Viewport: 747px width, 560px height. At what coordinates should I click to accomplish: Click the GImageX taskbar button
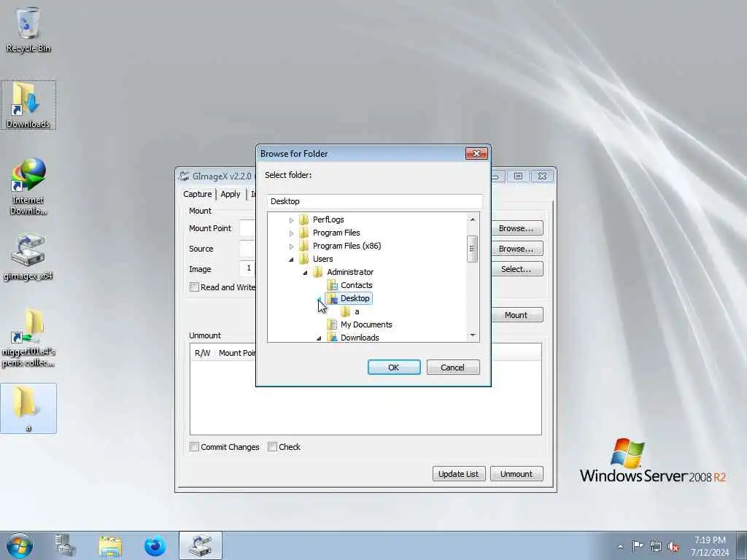[201, 545]
